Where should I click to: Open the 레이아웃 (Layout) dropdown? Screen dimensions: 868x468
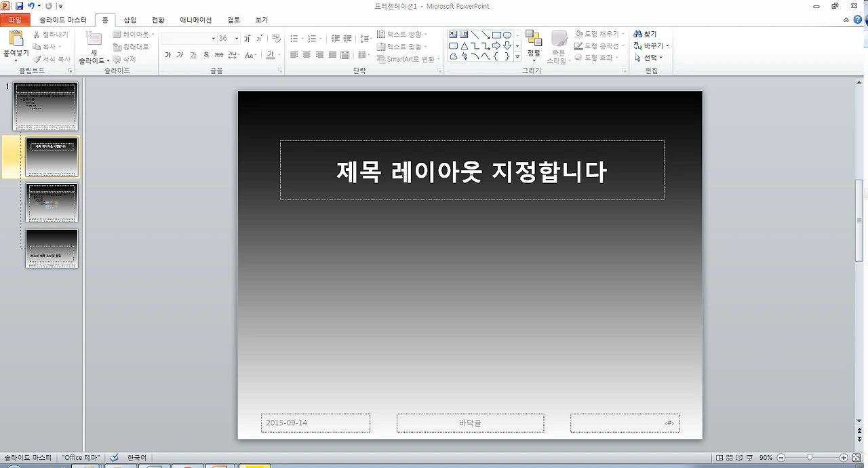tap(133, 33)
